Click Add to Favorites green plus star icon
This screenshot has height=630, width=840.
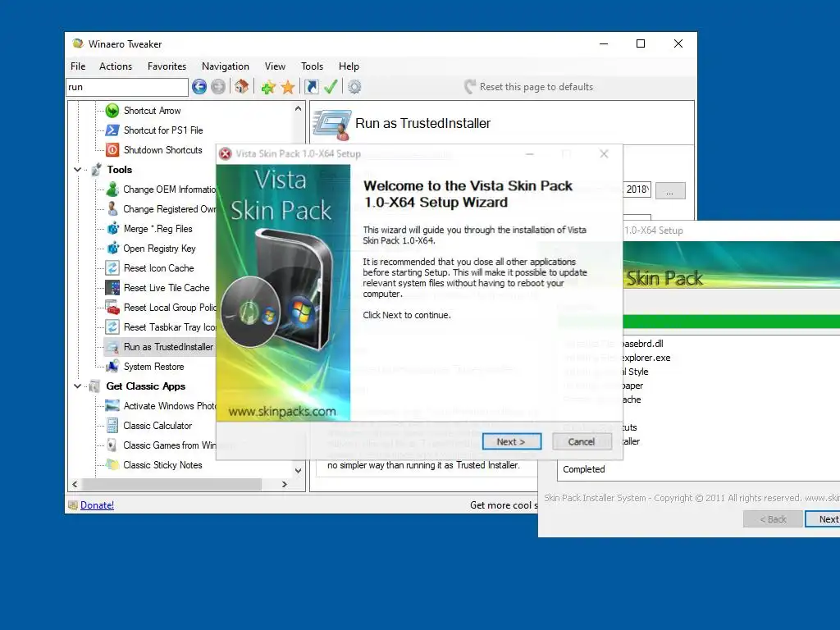(x=268, y=87)
